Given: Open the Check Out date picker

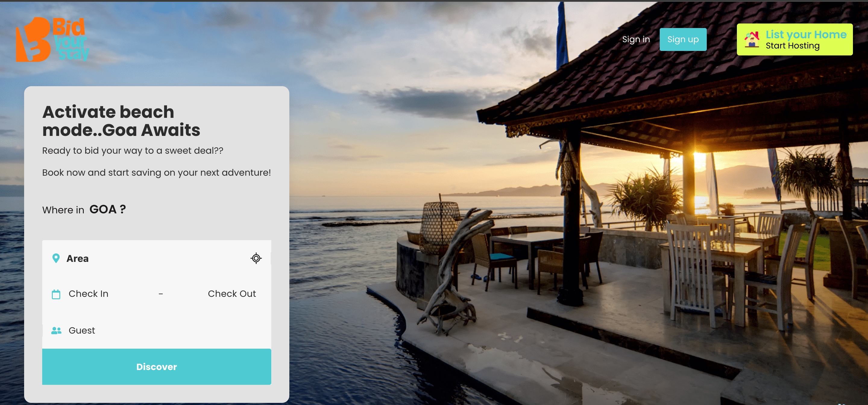Looking at the screenshot, I should pos(232,294).
